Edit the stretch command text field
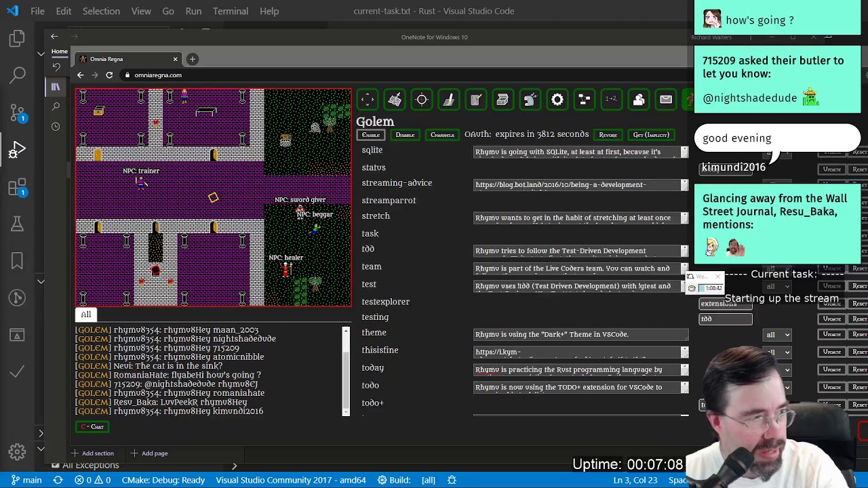The image size is (868, 488). tap(581, 218)
